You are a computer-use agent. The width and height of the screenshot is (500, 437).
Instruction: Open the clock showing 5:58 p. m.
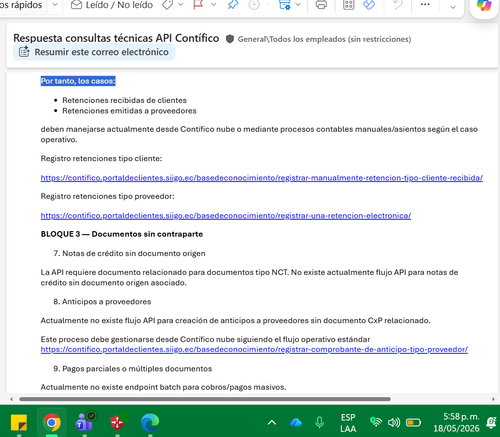click(456, 422)
